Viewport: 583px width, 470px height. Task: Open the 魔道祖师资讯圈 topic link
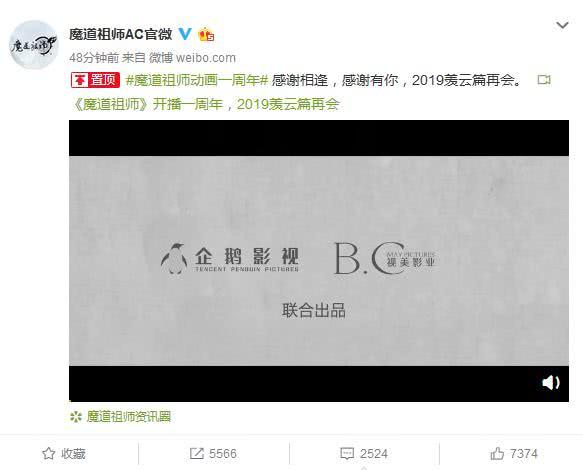click(x=129, y=416)
